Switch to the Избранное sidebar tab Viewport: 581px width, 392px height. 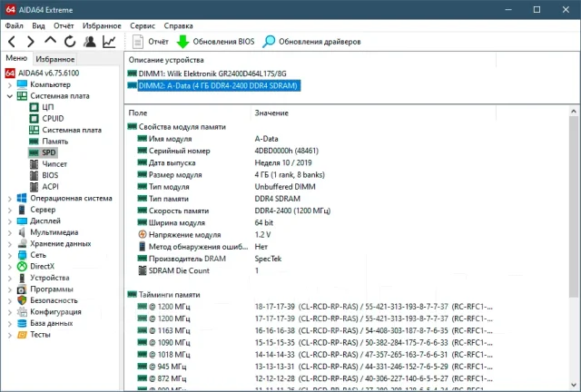[54, 59]
